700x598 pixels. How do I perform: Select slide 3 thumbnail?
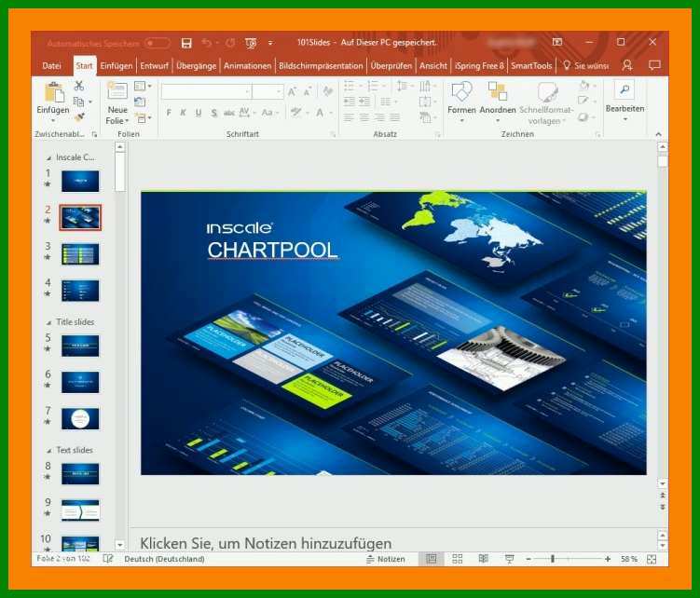click(80, 254)
